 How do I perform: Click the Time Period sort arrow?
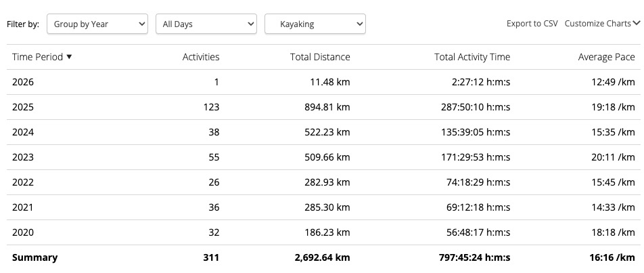[x=69, y=58]
